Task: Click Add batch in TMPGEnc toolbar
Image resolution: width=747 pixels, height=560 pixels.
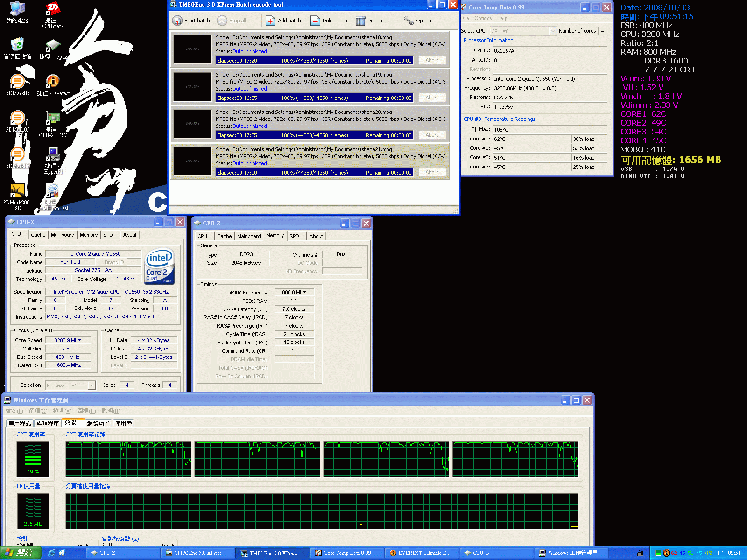Action: point(283,21)
